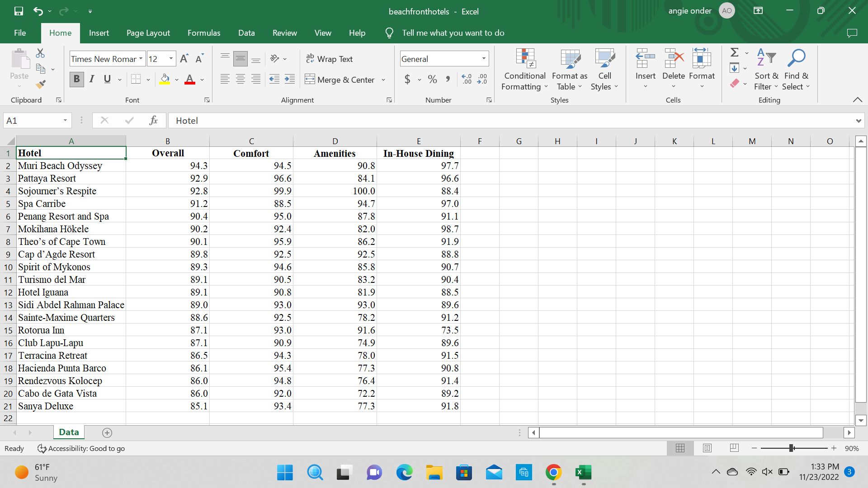Open Excel from the Windows taskbar
This screenshot has height=488, width=868.
click(x=583, y=473)
